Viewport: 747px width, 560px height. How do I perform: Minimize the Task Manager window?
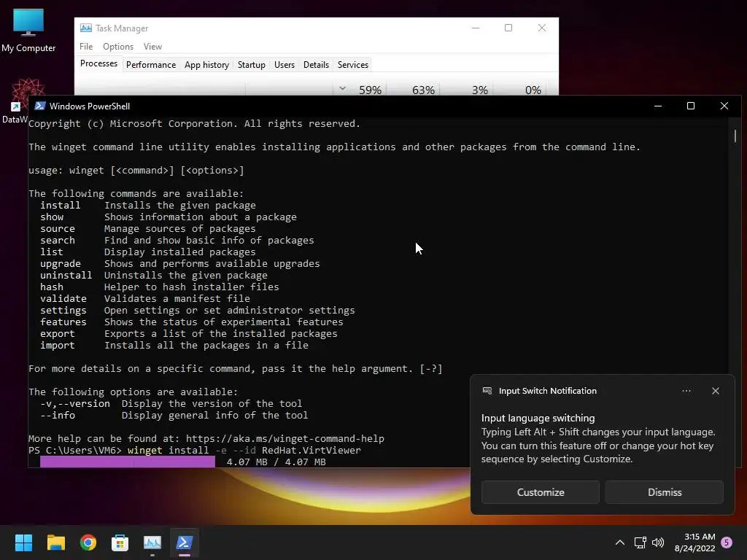point(476,28)
